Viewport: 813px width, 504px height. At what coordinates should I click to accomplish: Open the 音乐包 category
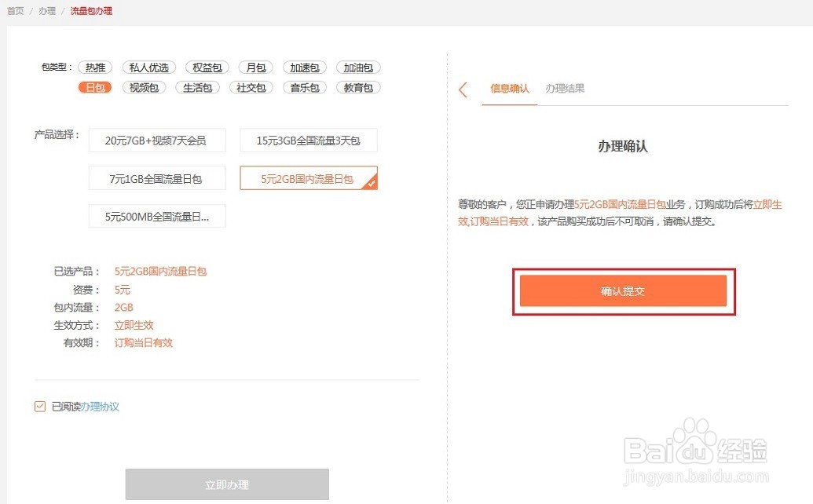tap(304, 87)
